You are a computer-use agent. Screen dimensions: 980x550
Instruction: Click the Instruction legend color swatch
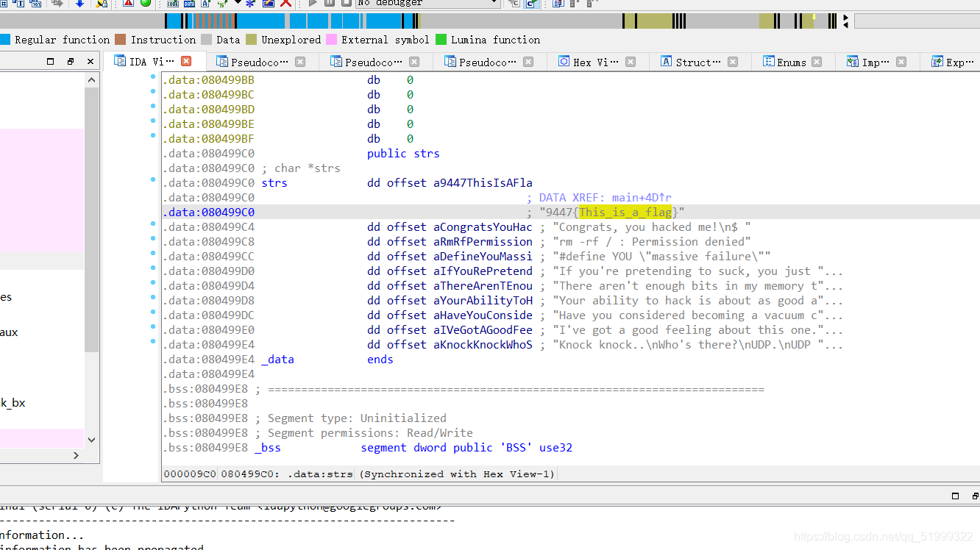coord(121,40)
